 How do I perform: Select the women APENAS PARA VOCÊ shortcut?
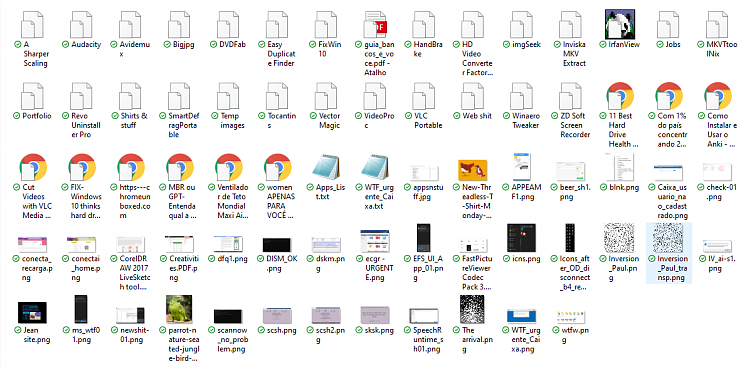click(277, 168)
